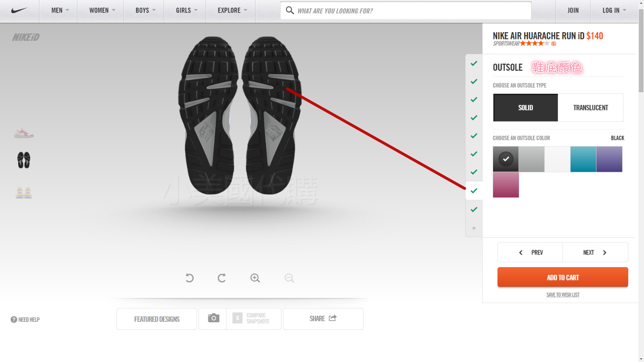The height and width of the screenshot is (362, 644).
Task: Select the TRANSLUCENT outsole type
Action: 590,108
